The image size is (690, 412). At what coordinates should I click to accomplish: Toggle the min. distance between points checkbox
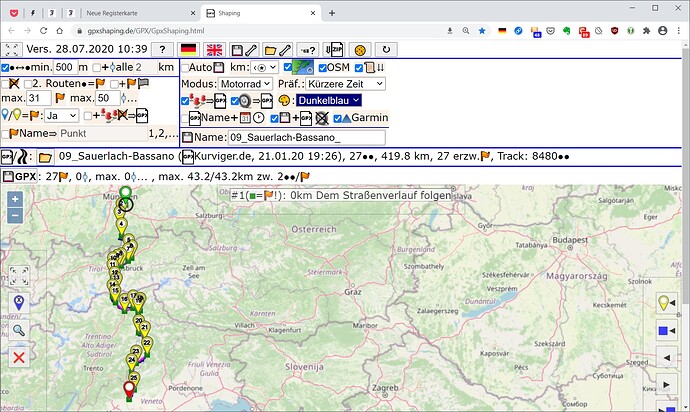tap(5, 68)
